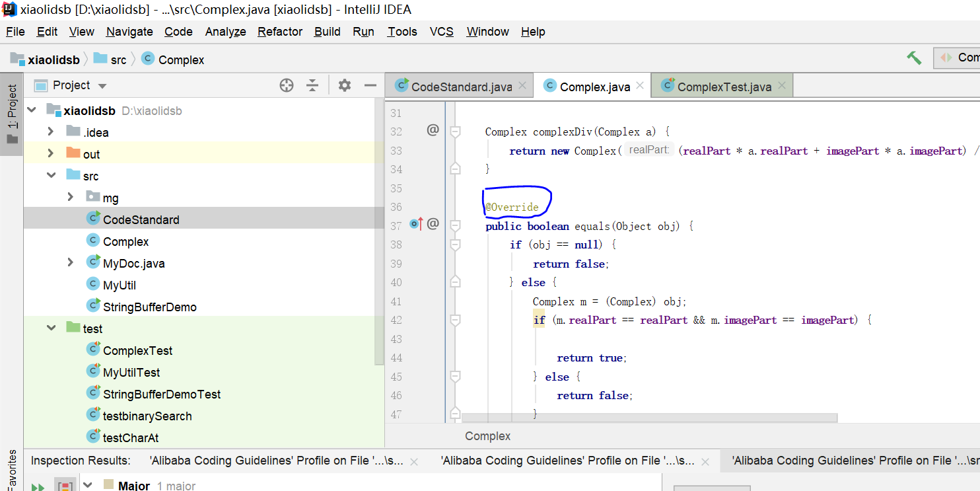Select Complex class in project tree
Screen dimensions: 980x491
click(125, 241)
